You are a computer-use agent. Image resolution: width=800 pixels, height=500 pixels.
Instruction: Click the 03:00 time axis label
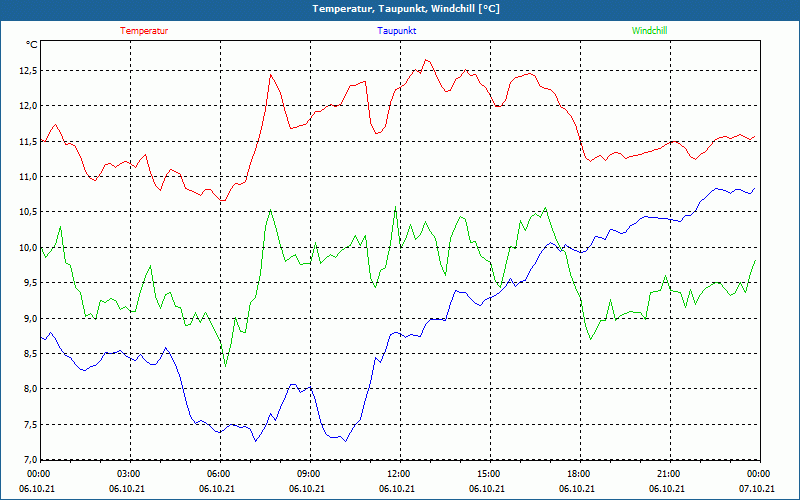(127, 474)
